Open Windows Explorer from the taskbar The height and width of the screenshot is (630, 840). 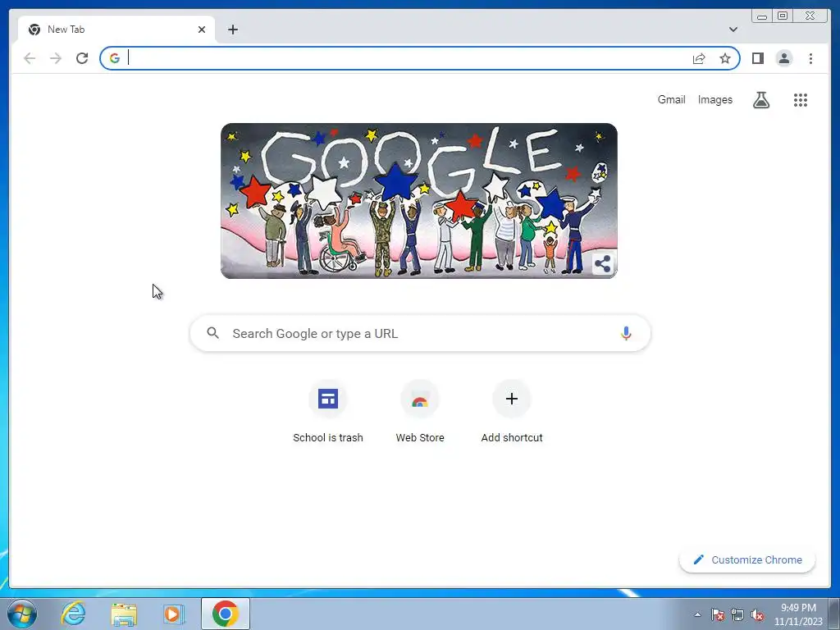124,614
